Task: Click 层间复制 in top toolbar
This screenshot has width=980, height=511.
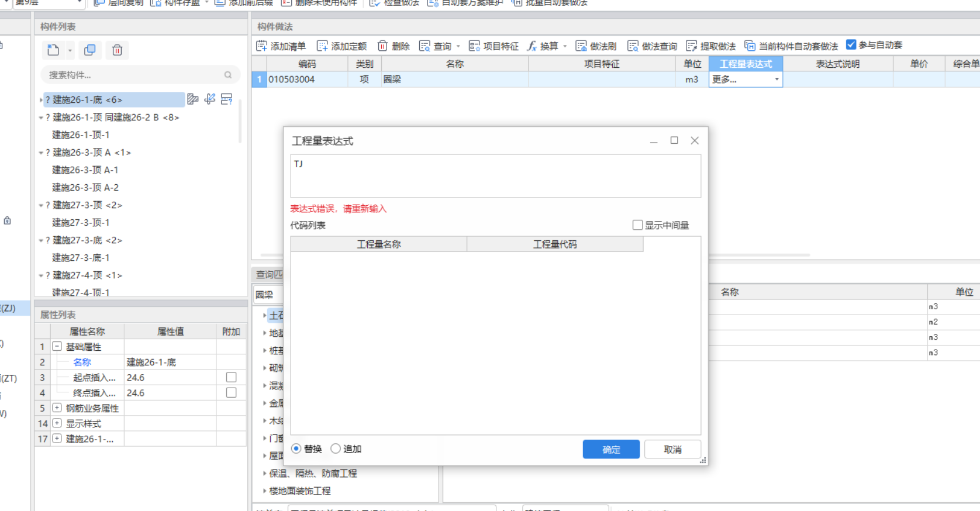Action: [x=119, y=3]
